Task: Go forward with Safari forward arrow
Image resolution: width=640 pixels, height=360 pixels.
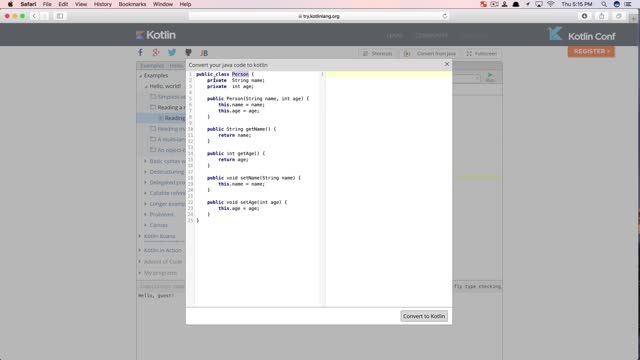Action: (x=44, y=16)
